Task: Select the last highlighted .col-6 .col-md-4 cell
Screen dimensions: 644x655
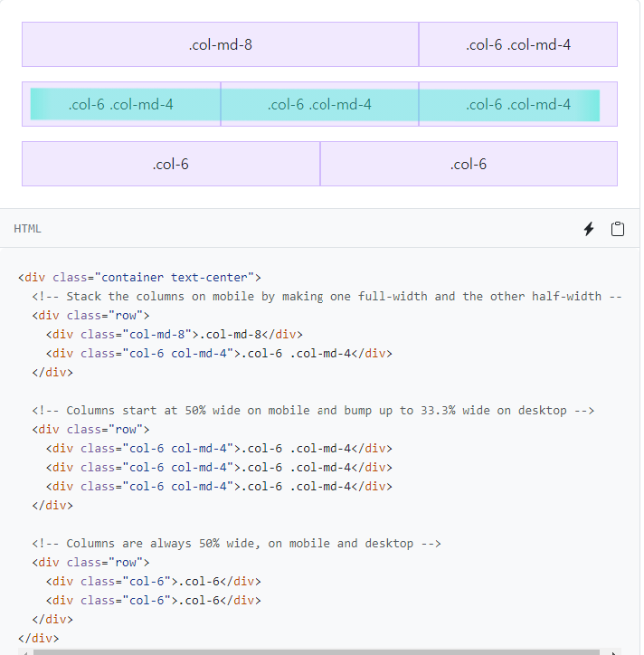Action: coord(518,104)
